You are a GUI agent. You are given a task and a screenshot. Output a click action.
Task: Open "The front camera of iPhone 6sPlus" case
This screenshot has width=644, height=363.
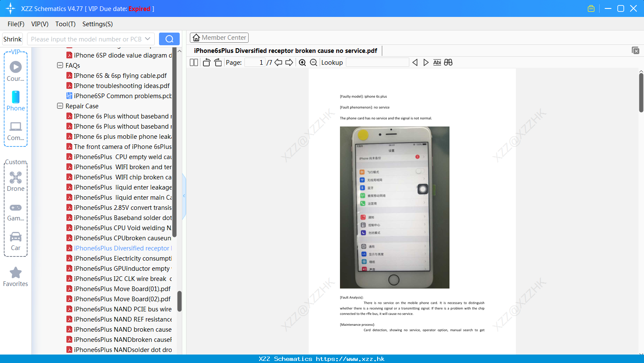119,147
